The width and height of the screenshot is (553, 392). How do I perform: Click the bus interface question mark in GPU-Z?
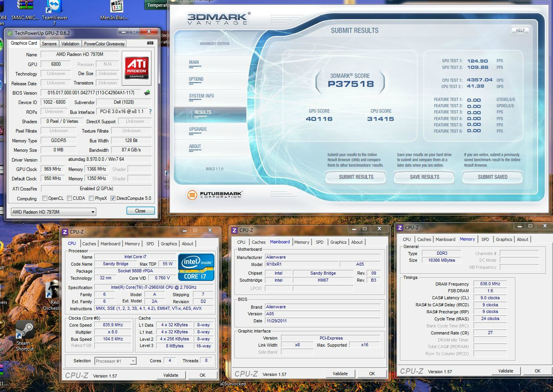coord(150,111)
